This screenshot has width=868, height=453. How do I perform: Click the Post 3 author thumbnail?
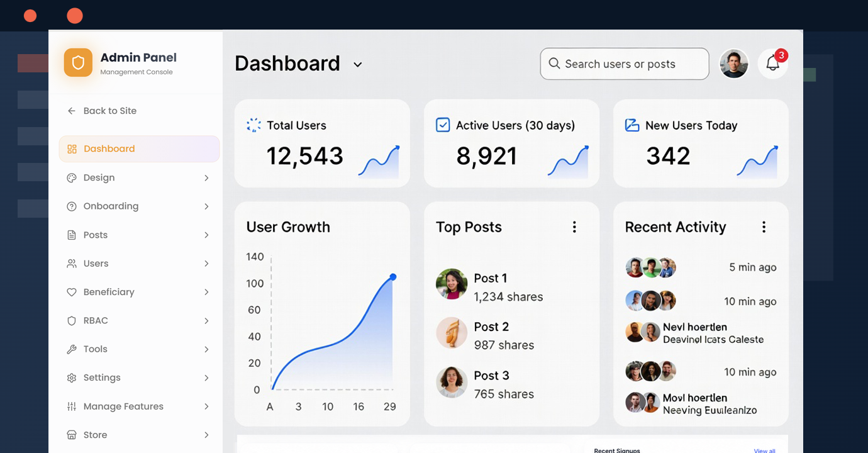(452, 382)
